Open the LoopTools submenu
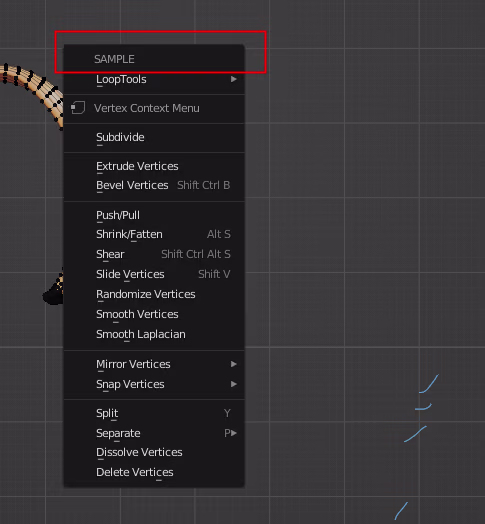485x524 pixels. [154, 80]
